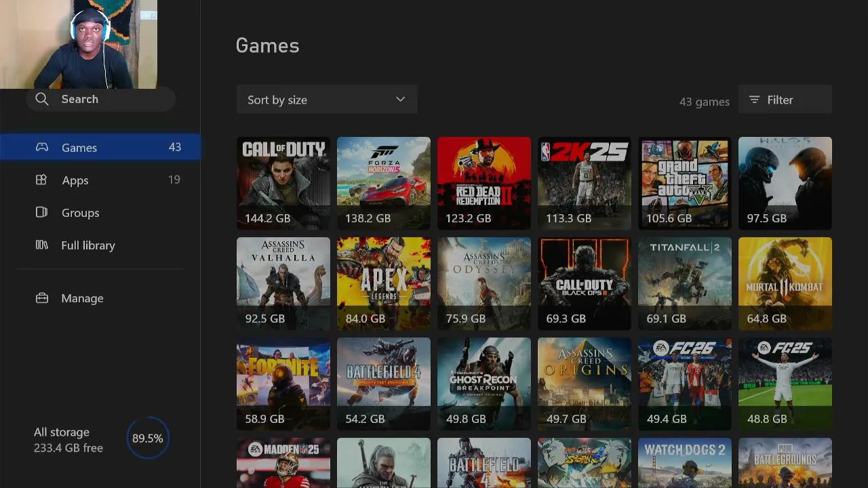Select the Watch Dogs 2 tile
The image size is (868, 488).
pyautogui.click(x=685, y=463)
